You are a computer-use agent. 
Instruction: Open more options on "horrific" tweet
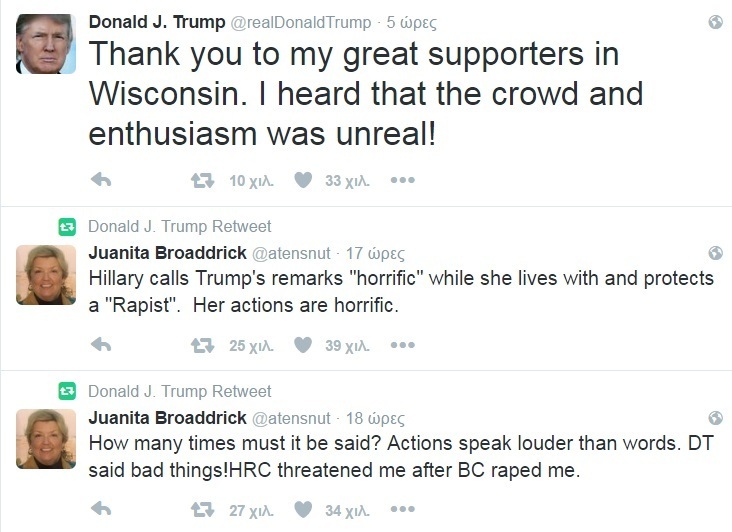(x=402, y=345)
